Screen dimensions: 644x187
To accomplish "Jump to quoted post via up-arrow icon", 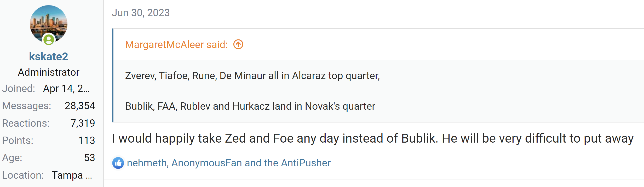I will click(238, 44).
